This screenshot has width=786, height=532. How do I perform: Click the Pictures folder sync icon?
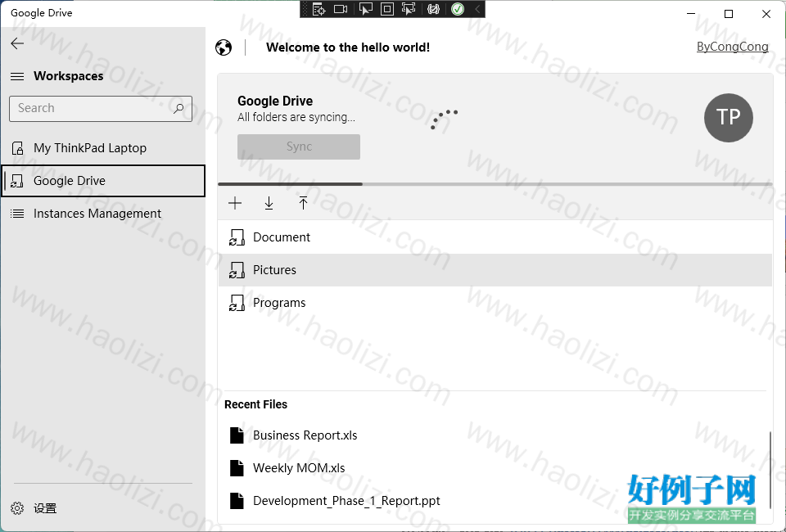click(237, 270)
